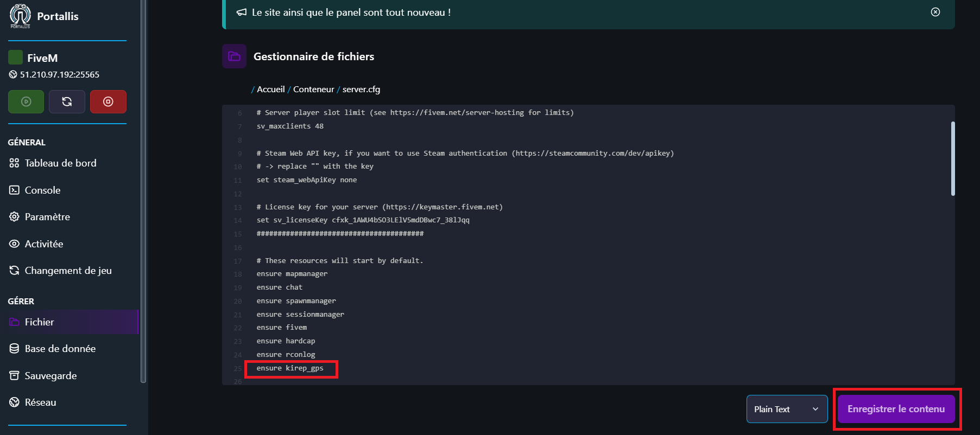Click the line "ensure fivem"
The width and height of the screenshot is (980, 435).
282,328
